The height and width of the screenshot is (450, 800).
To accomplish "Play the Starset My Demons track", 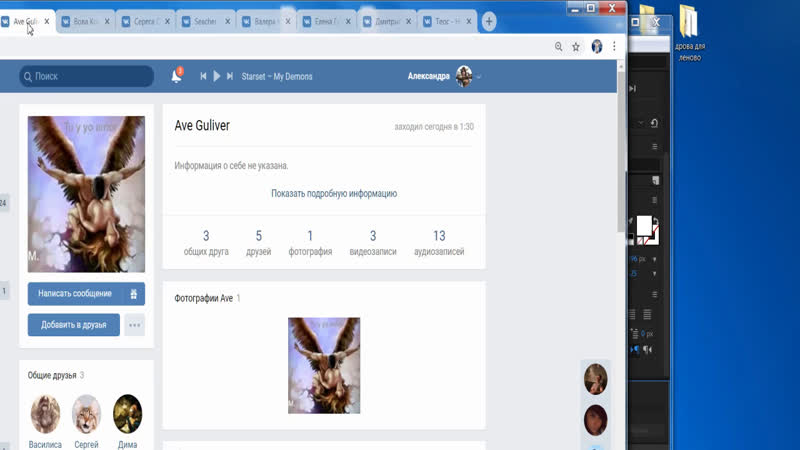I will point(216,76).
